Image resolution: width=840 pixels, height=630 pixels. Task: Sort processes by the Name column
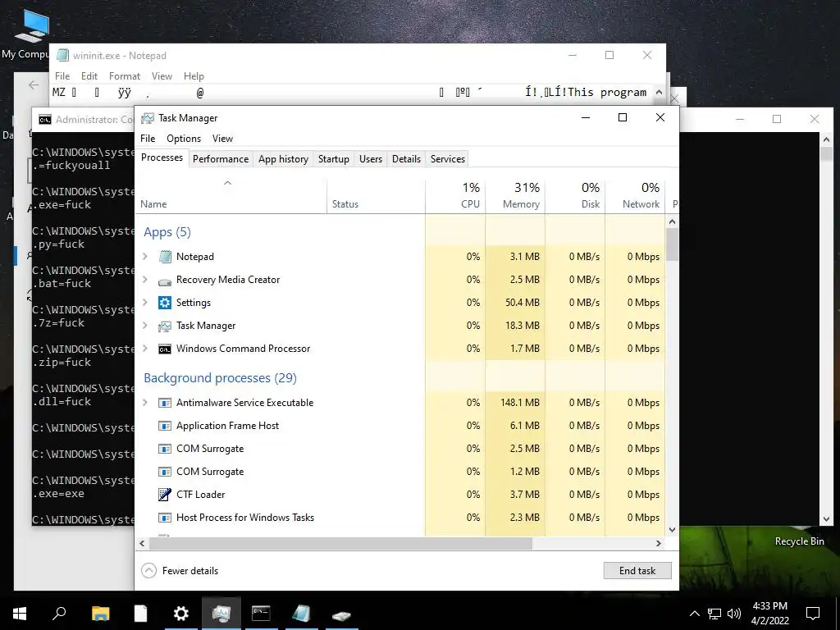(x=231, y=195)
